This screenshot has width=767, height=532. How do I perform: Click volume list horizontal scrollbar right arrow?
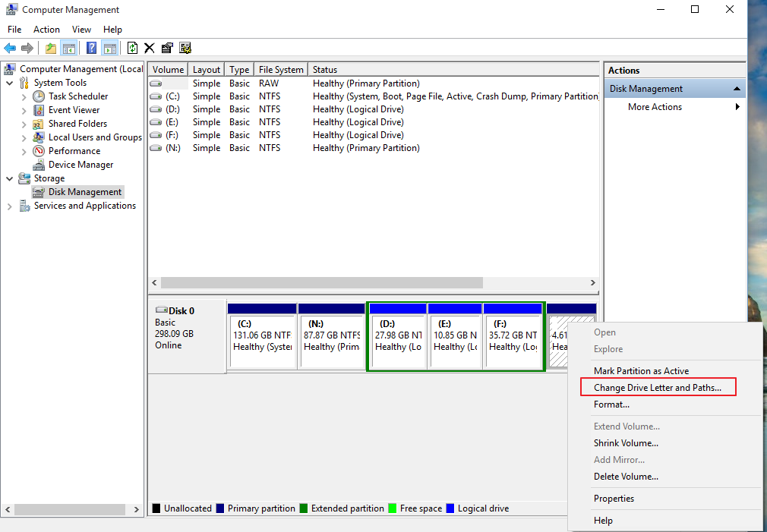[x=593, y=282]
